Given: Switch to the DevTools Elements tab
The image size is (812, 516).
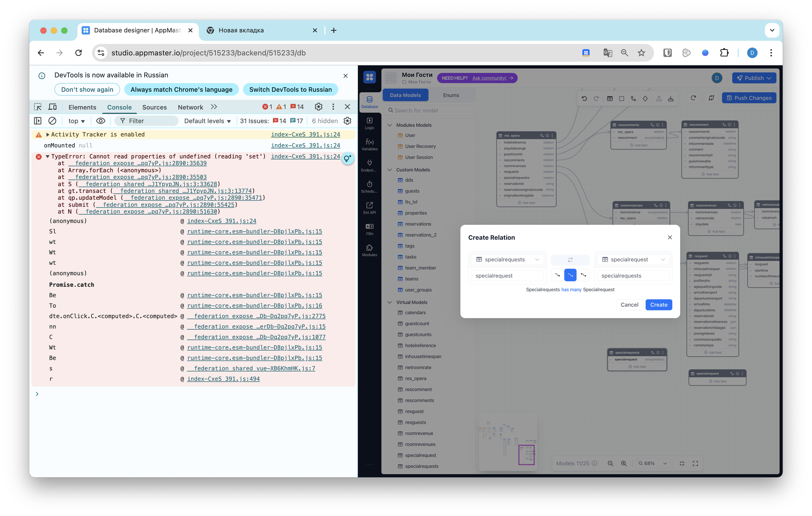Looking at the screenshot, I should 82,107.
